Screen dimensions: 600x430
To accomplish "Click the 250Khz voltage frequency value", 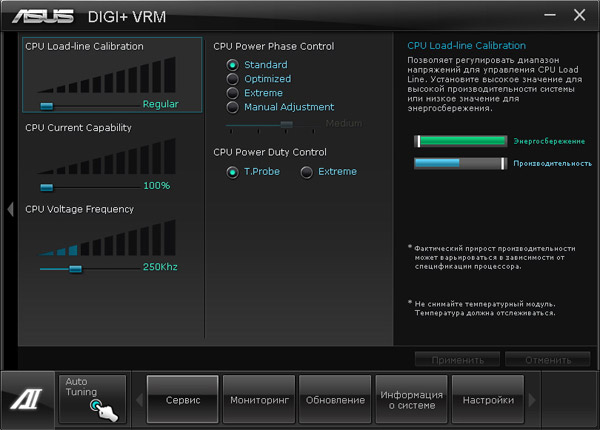I will 160,267.
